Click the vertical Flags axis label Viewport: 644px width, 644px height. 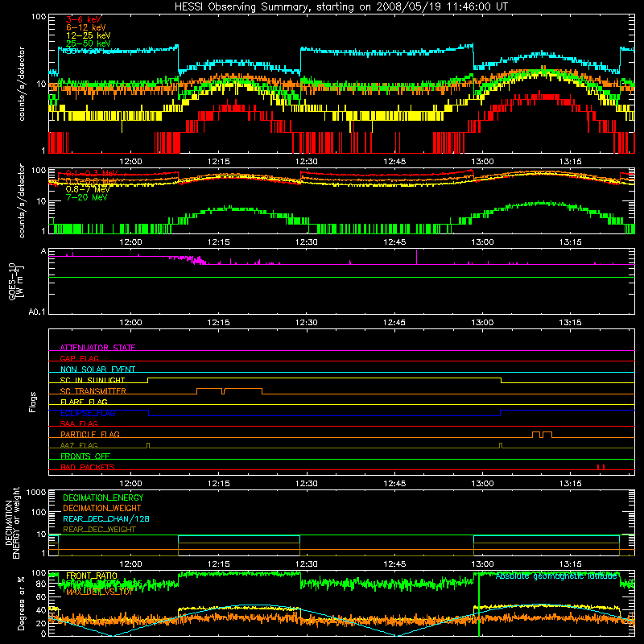point(32,402)
